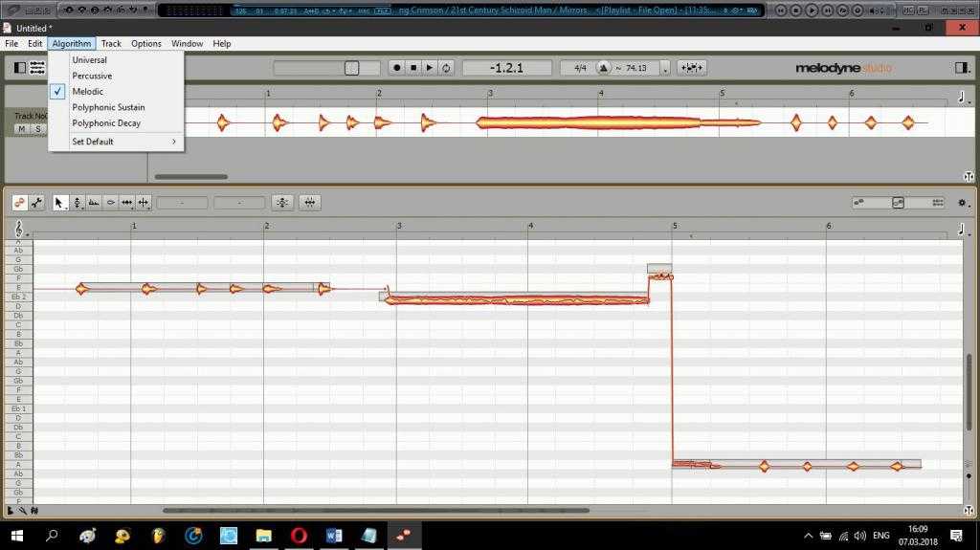This screenshot has height=550, width=980.
Task: Select the amplitude tool
Action: coord(110,203)
